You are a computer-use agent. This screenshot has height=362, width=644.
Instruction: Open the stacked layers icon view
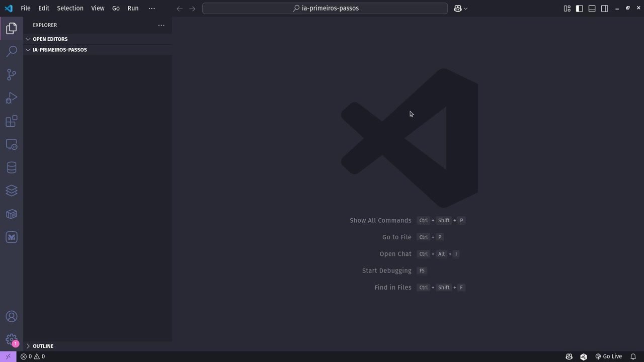(11, 191)
